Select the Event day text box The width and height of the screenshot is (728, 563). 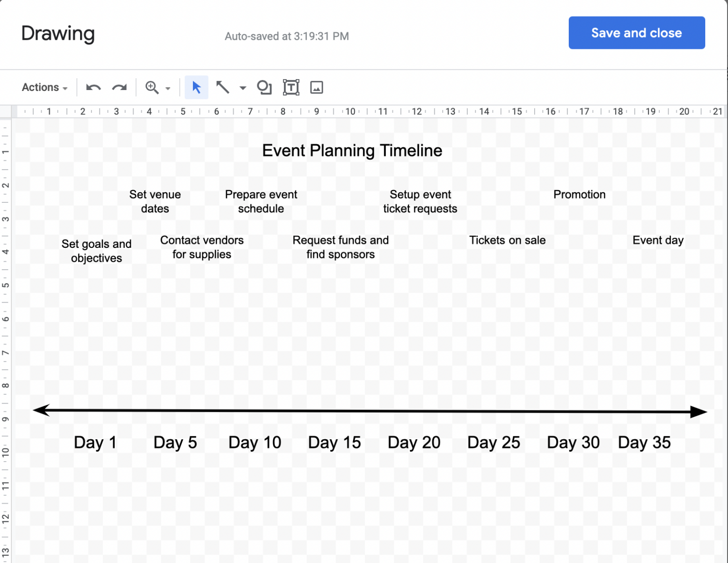657,240
